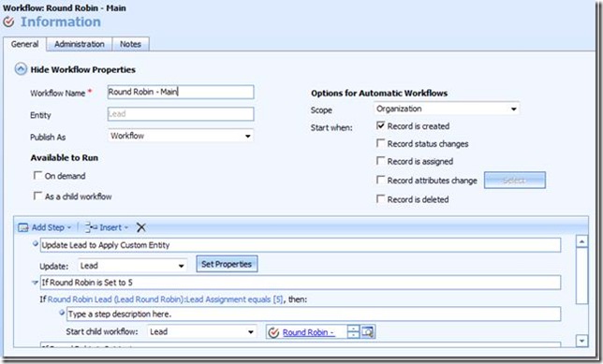This screenshot has height=364, width=603.
Task: Switch to the Administration tab
Action: (x=80, y=44)
